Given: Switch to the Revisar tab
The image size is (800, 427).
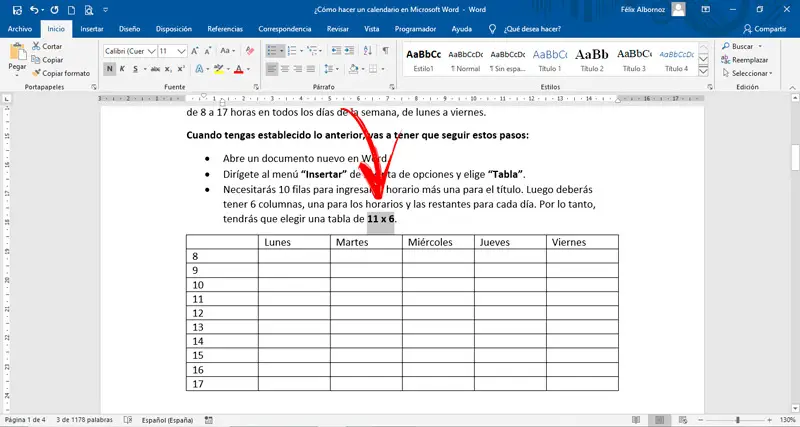Looking at the screenshot, I should (338, 29).
